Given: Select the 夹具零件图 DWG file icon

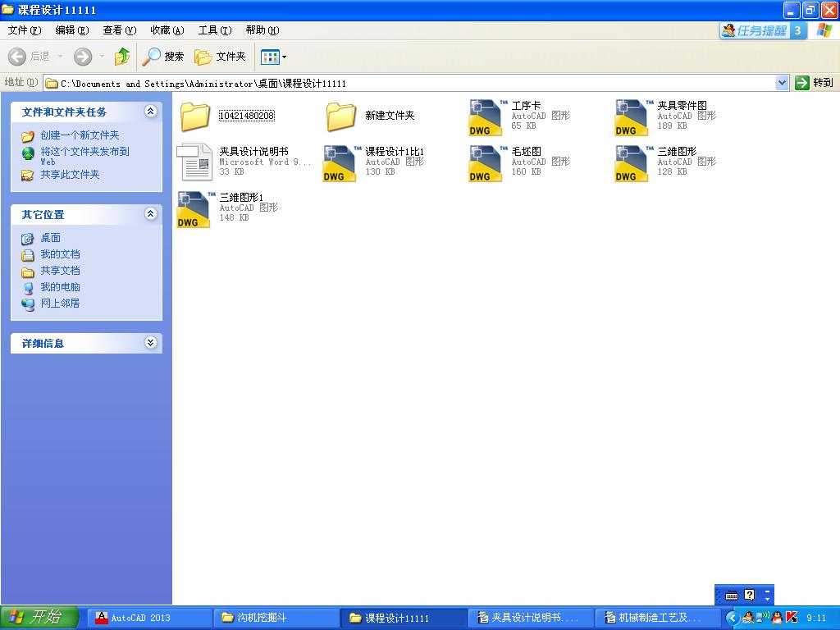Looking at the screenshot, I should (632, 117).
